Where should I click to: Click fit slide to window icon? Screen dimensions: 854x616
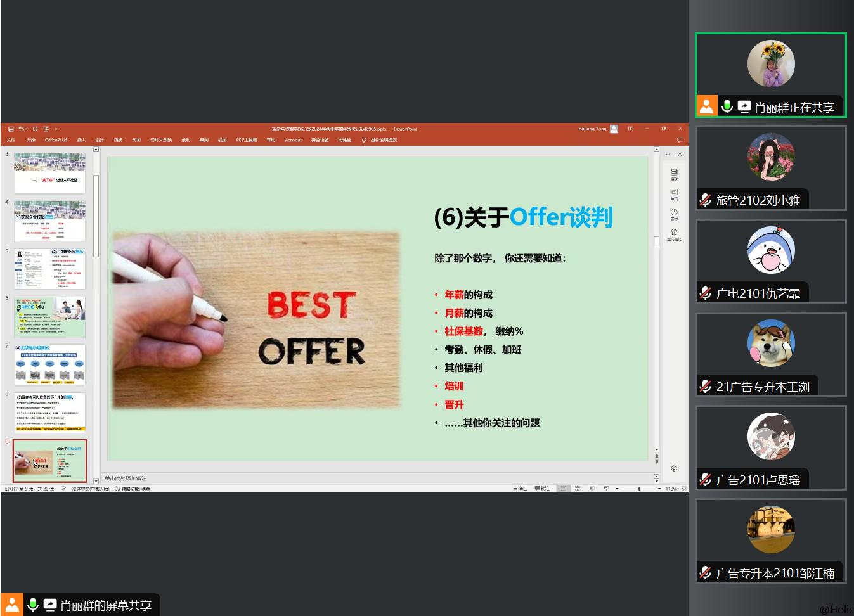click(683, 489)
